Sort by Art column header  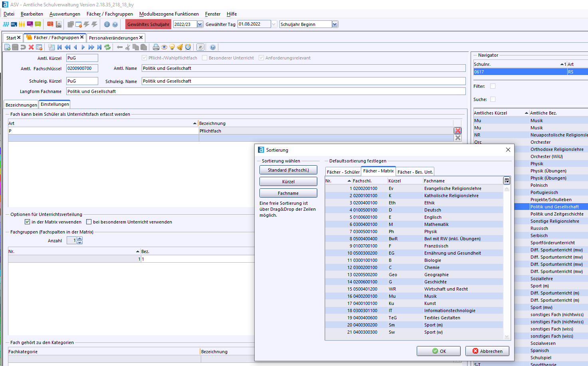pos(103,123)
